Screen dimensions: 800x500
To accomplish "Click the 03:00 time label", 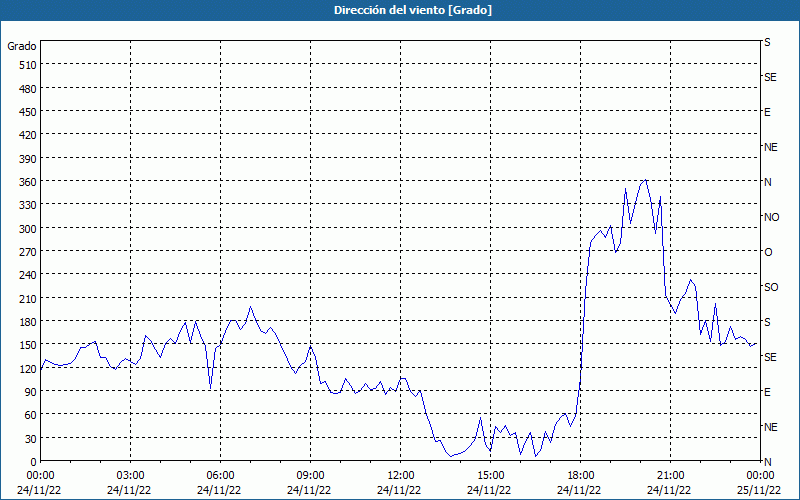I will pos(131,476).
